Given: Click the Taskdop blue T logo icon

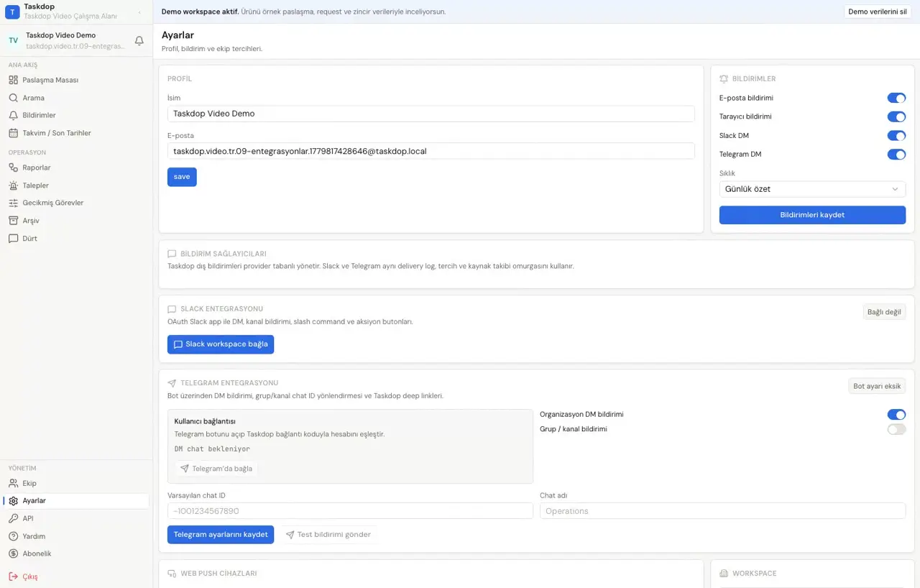Looking at the screenshot, I should pos(12,12).
